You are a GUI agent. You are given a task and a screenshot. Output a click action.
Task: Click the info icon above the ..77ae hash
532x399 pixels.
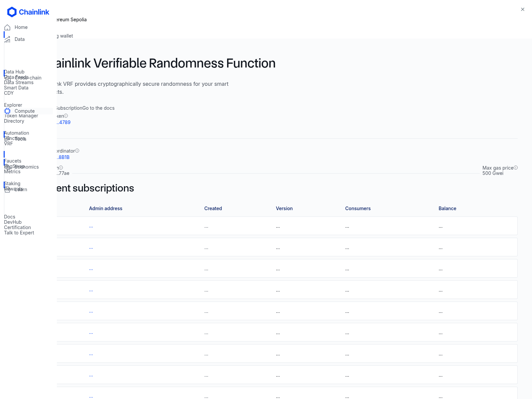click(61, 168)
